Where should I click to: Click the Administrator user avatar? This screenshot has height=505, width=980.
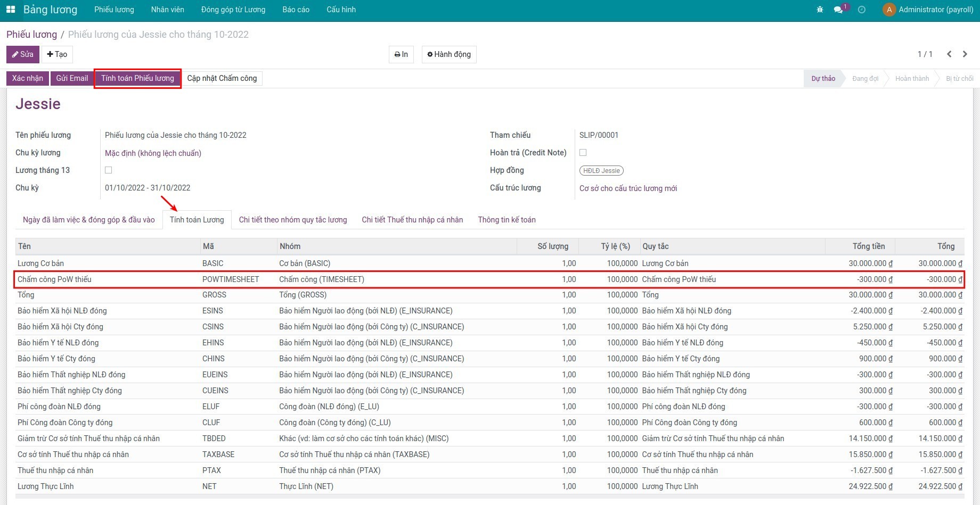pyautogui.click(x=888, y=10)
